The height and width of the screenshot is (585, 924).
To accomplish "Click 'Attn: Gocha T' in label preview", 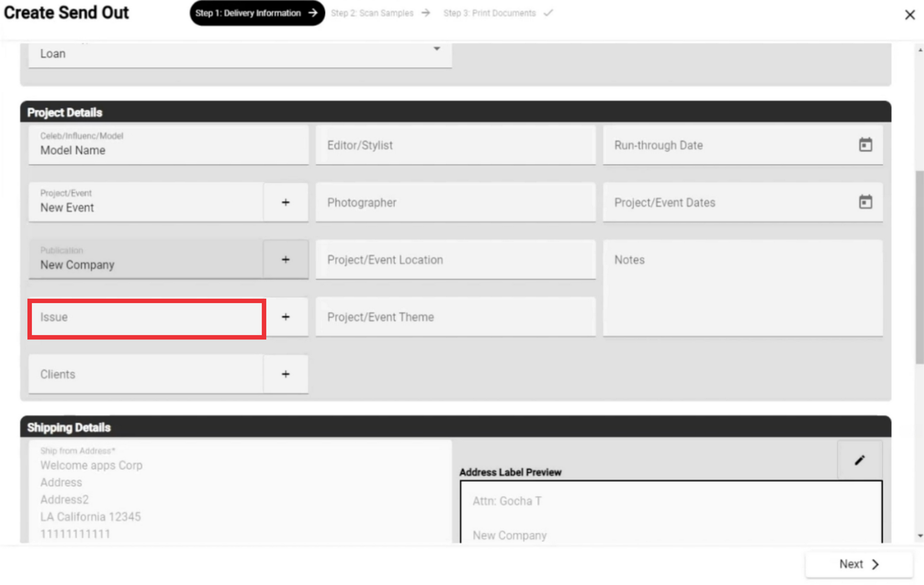I will click(x=507, y=501).
